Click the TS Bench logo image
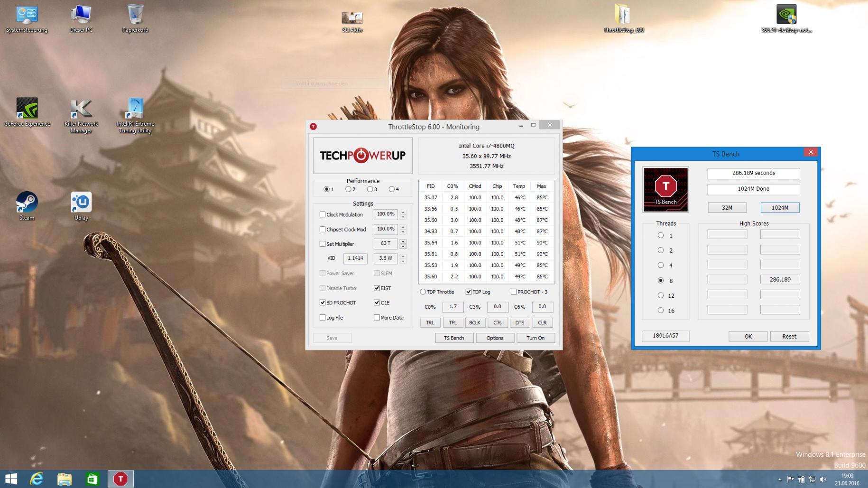Viewport: 868px width, 488px height. pos(665,189)
